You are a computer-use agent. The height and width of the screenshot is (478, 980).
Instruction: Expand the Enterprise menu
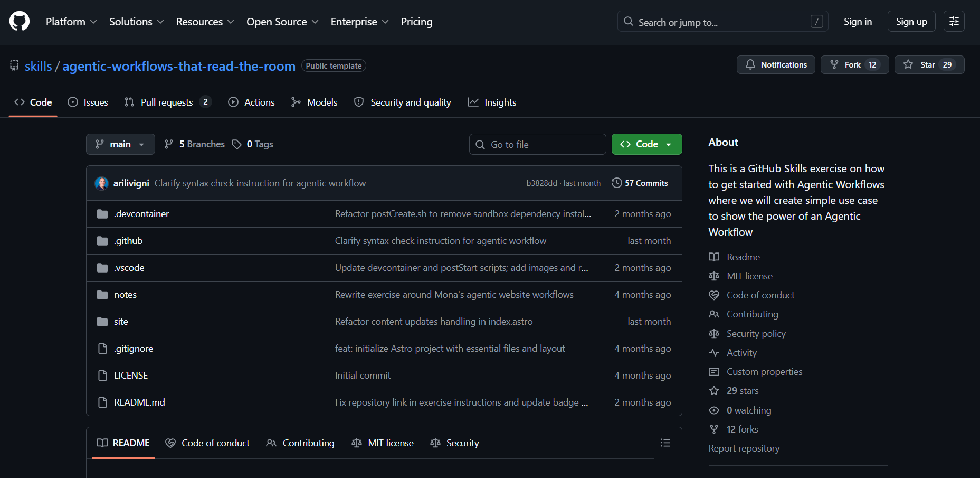point(359,22)
